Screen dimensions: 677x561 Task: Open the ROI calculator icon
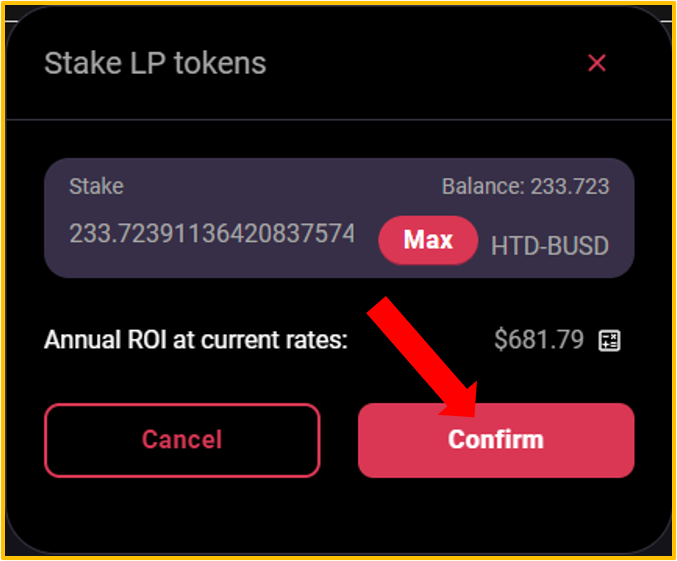pos(609,340)
